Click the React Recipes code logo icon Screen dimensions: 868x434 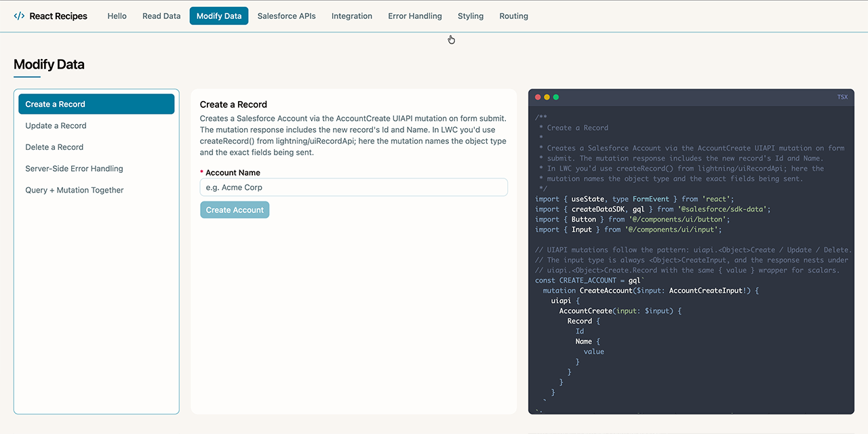tap(19, 16)
